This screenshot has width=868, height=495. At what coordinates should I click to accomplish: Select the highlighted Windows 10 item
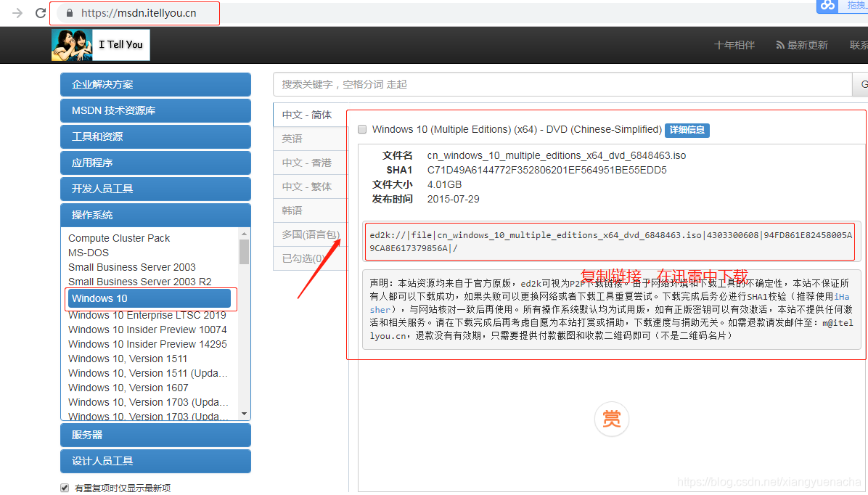click(150, 298)
